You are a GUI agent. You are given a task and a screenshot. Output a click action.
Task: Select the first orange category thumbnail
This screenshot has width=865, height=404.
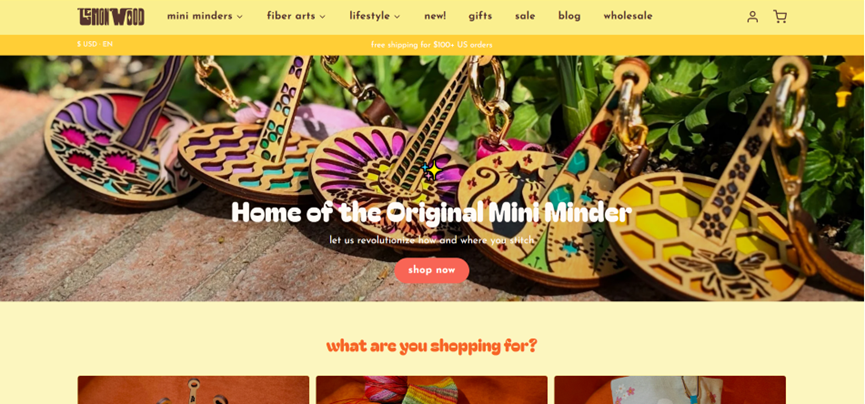click(193, 390)
